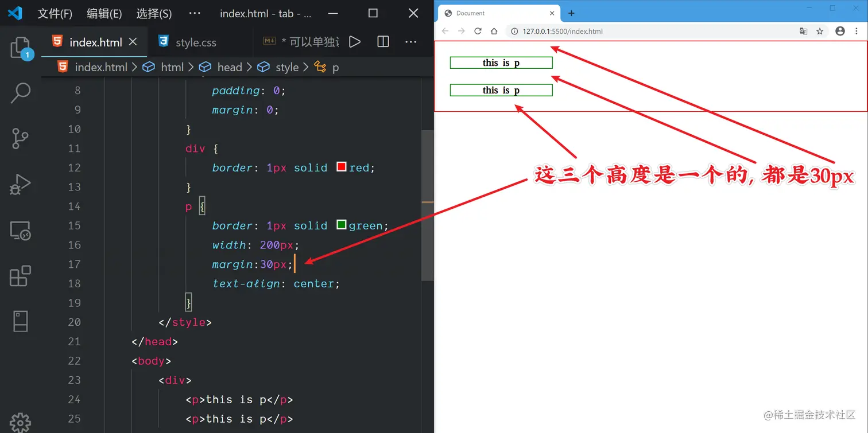The width and height of the screenshot is (868, 433).
Task: View site information icon in address bar
Action: point(514,32)
